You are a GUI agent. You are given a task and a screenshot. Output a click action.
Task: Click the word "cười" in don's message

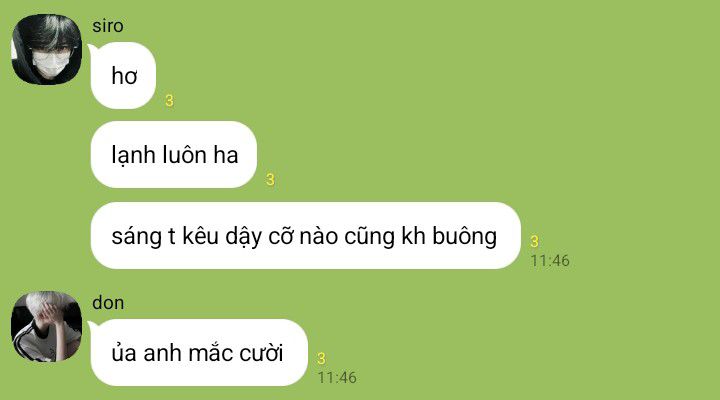coord(262,353)
